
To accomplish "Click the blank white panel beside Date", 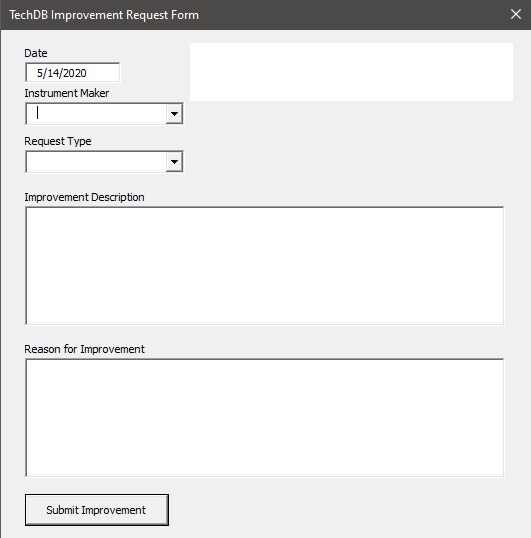I will [x=352, y=72].
